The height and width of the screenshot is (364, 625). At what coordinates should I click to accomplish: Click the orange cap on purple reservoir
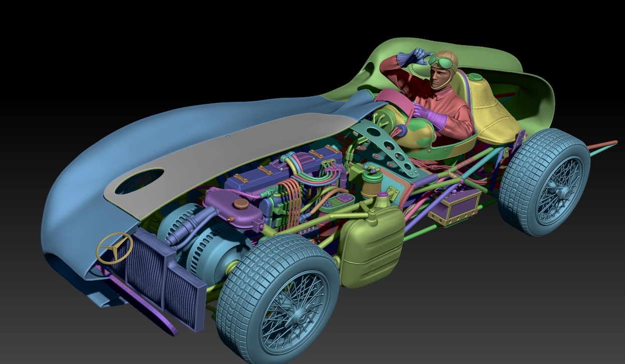coord(241,204)
